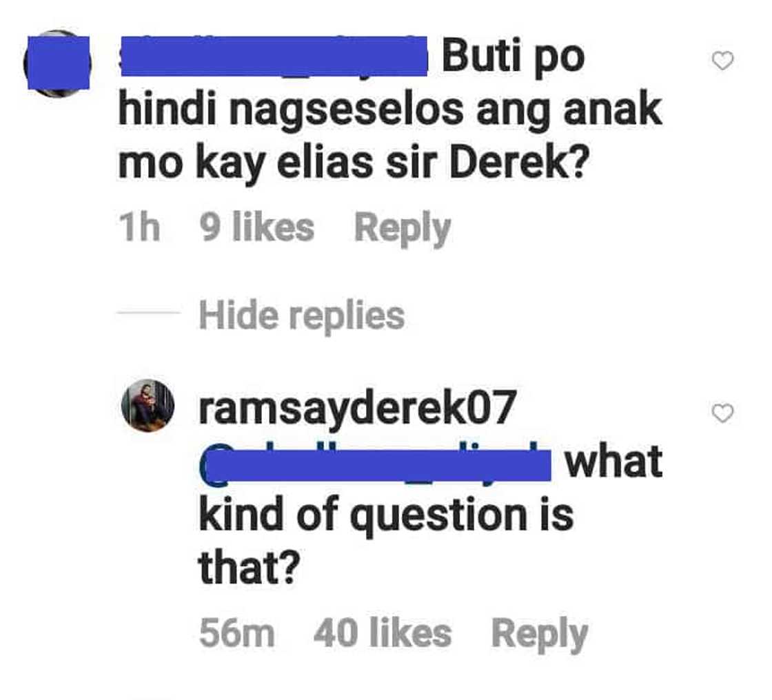The width and height of the screenshot is (772, 700).
Task: Select the 56m timestamp
Action: (x=237, y=633)
